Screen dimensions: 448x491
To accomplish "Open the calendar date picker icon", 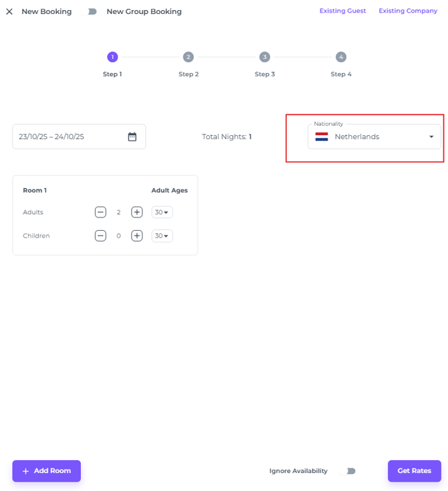I will tap(132, 136).
